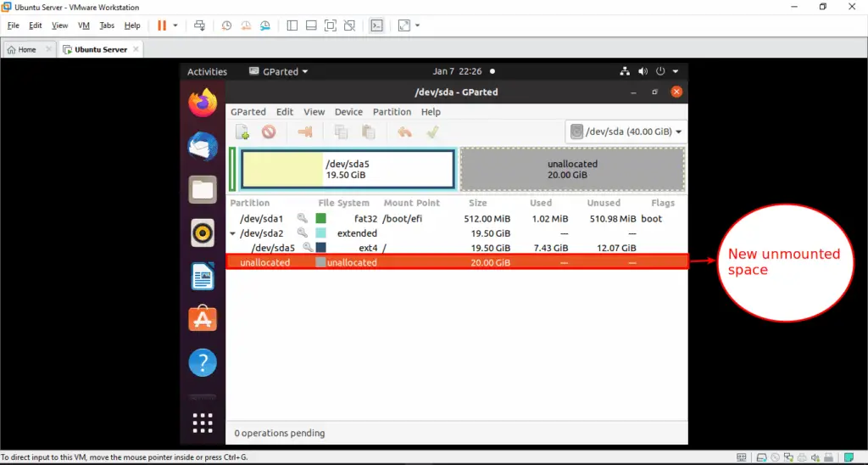The height and width of the screenshot is (465, 868).
Task: Click the revert to snapshot VMware toolbar icon
Action: pos(246,25)
